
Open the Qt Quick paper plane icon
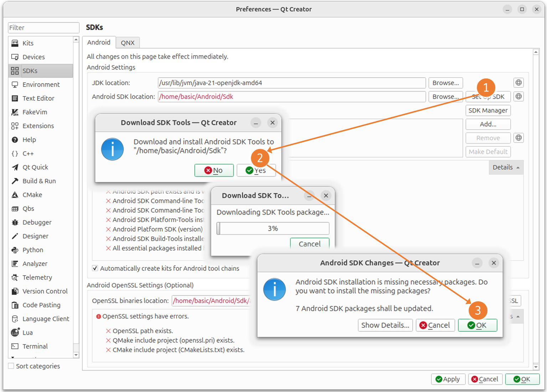point(15,167)
